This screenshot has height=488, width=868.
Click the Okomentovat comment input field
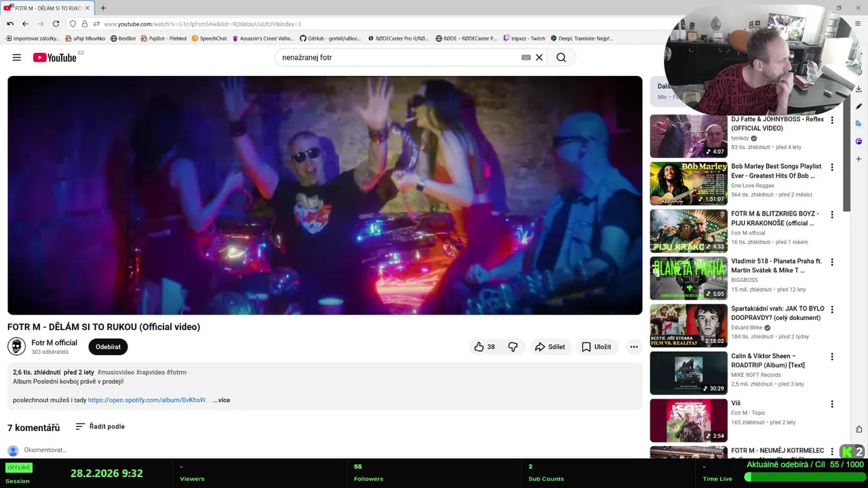[x=45, y=450]
